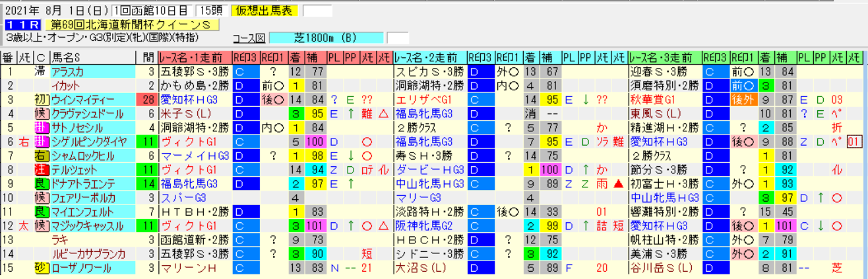Click the 太 memo in マジックキャッスル's row
Image resolution: width=868 pixels, height=279 pixels.
click(x=24, y=226)
